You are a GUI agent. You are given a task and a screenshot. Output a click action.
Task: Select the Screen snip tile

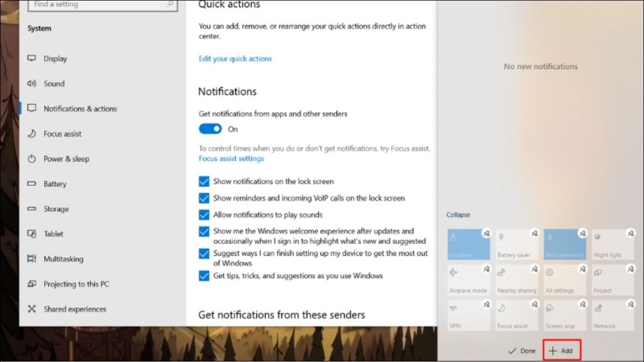coord(566,315)
